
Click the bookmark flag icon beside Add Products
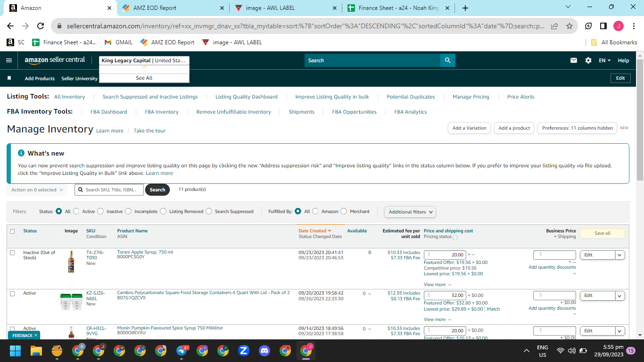coord(9,78)
